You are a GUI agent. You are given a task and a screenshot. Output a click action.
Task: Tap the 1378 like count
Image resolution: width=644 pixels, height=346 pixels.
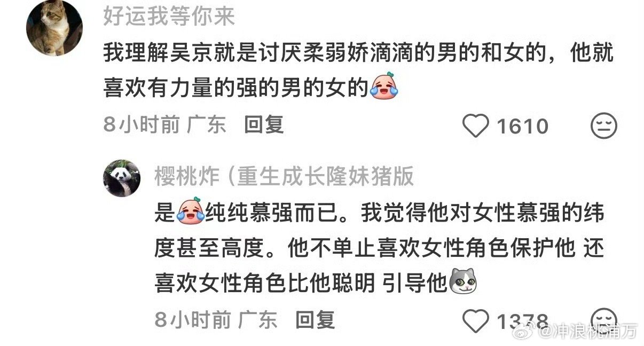tap(522, 321)
